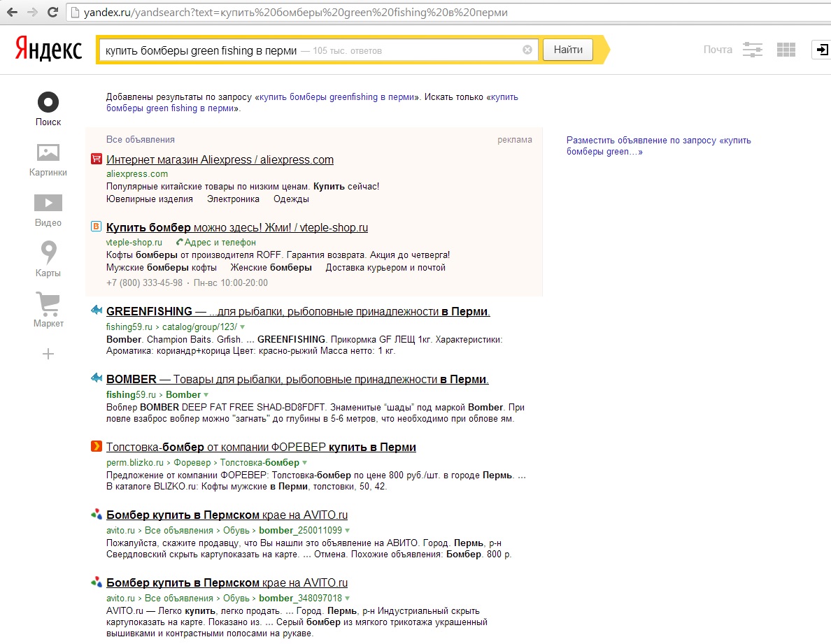The height and width of the screenshot is (644, 831).
Task: Click the Найти search button
Action: pyautogui.click(x=568, y=50)
